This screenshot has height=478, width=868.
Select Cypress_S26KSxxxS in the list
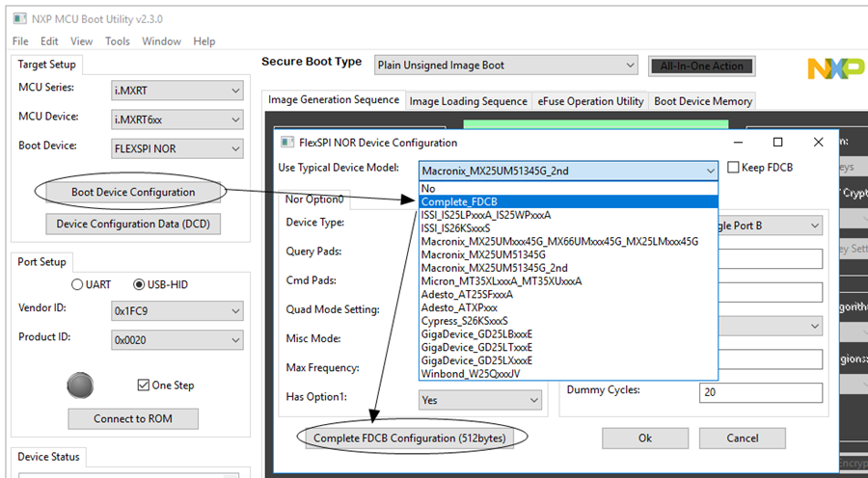(x=568, y=321)
